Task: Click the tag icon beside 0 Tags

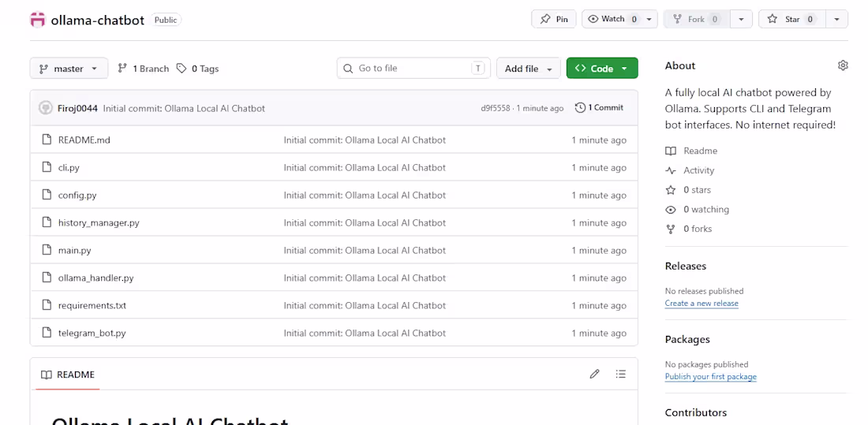Action: [181, 68]
